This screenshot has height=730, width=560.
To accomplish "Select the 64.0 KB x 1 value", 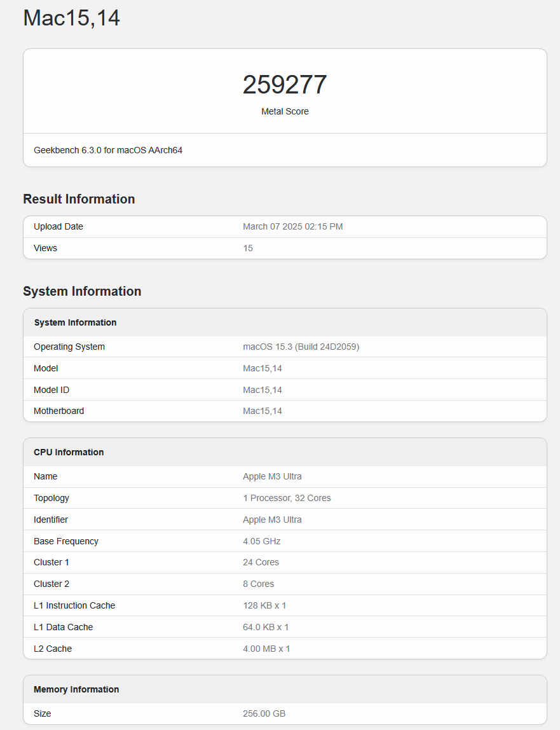I will (266, 627).
